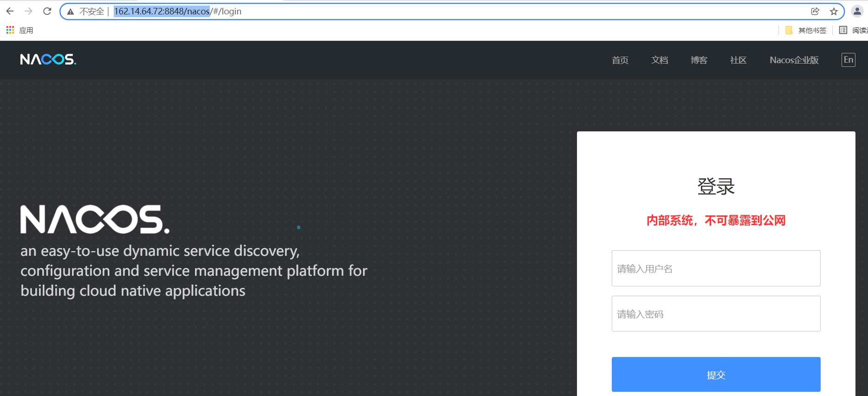Open the browser profile avatar icon

(x=857, y=11)
